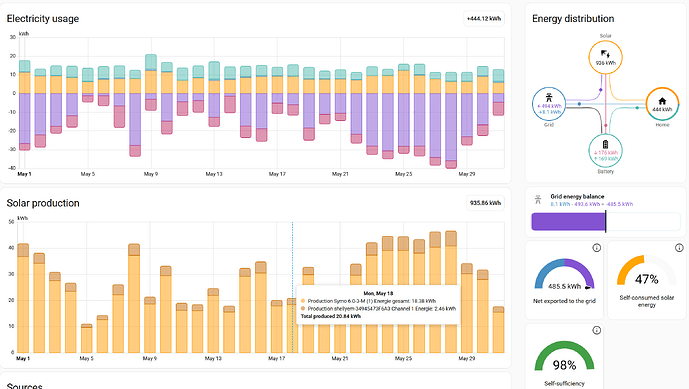Image resolution: width=689 pixels, height=389 pixels.
Task: Click the 'Net exported to the grid' caption
Action: 564,301
